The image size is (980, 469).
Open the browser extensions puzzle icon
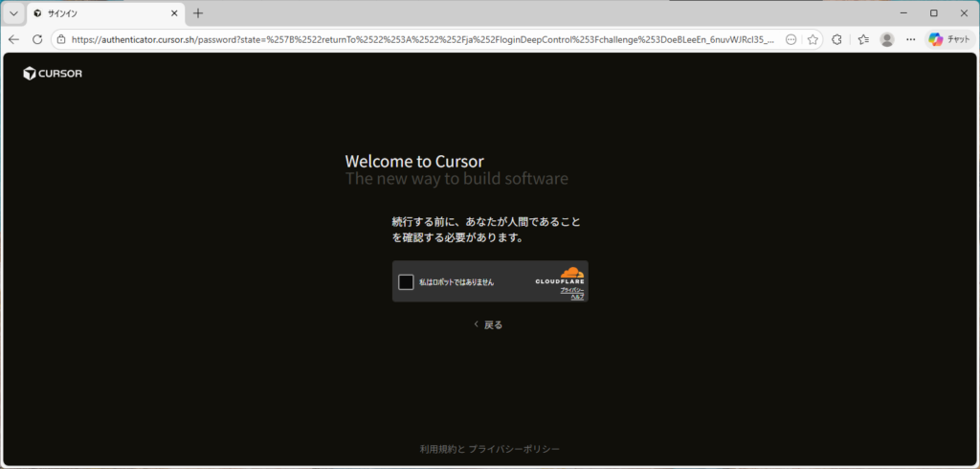(837, 39)
